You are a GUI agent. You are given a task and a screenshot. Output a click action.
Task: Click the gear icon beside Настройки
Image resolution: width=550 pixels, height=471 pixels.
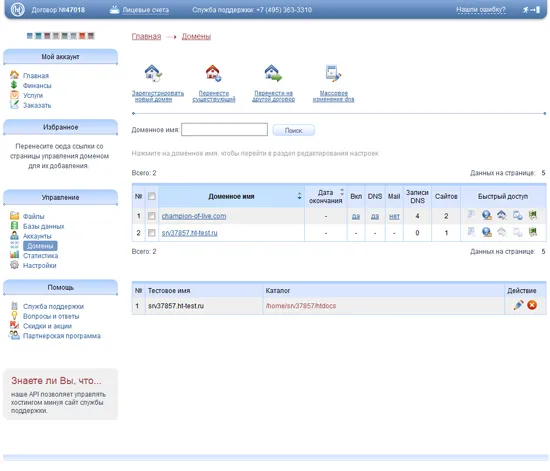(x=14, y=265)
